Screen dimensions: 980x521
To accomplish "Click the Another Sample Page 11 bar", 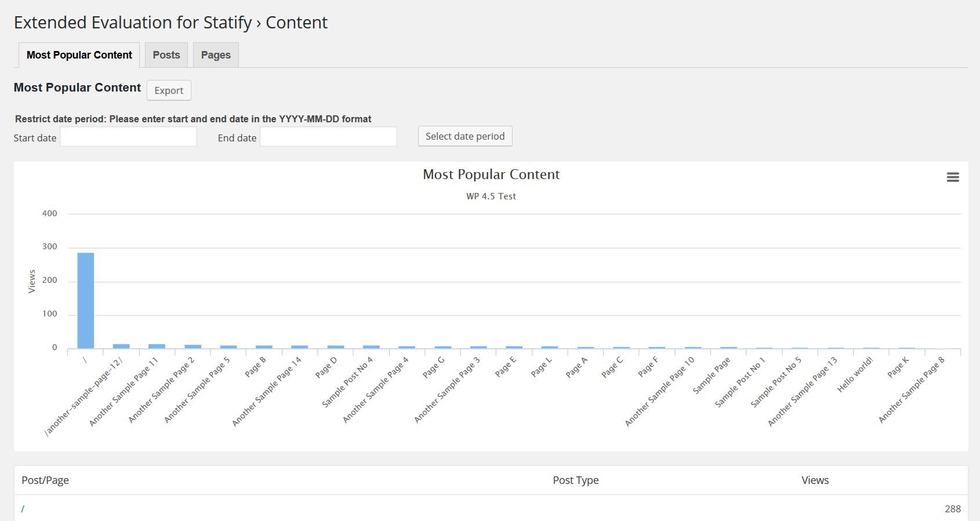I will [x=157, y=346].
